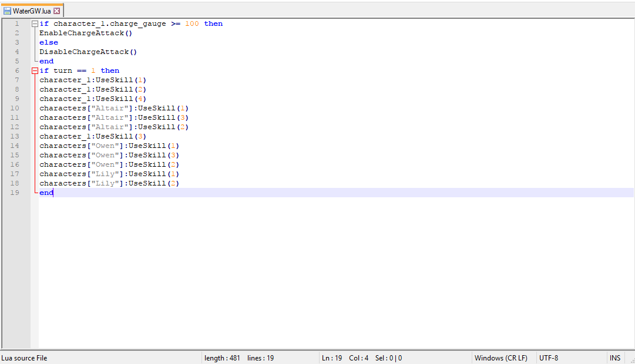635x364 pixels.
Task: Close the WaterGW.lua tab
Action: 56,10
